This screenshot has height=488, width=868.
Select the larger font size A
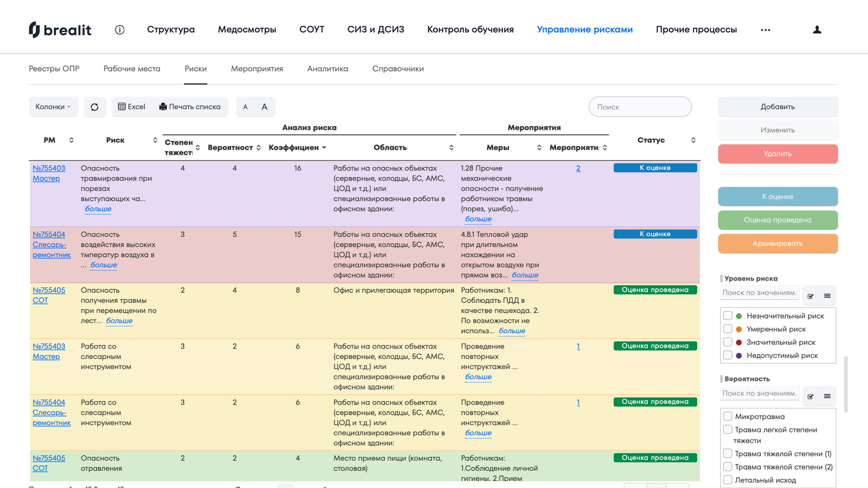click(265, 107)
